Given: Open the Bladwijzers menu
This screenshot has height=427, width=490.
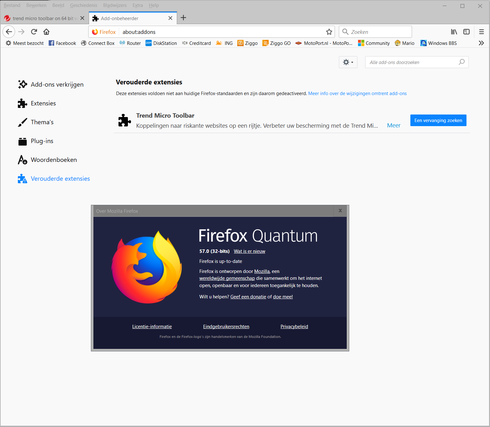Looking at the screenshot, I should (x=115, y=5).
